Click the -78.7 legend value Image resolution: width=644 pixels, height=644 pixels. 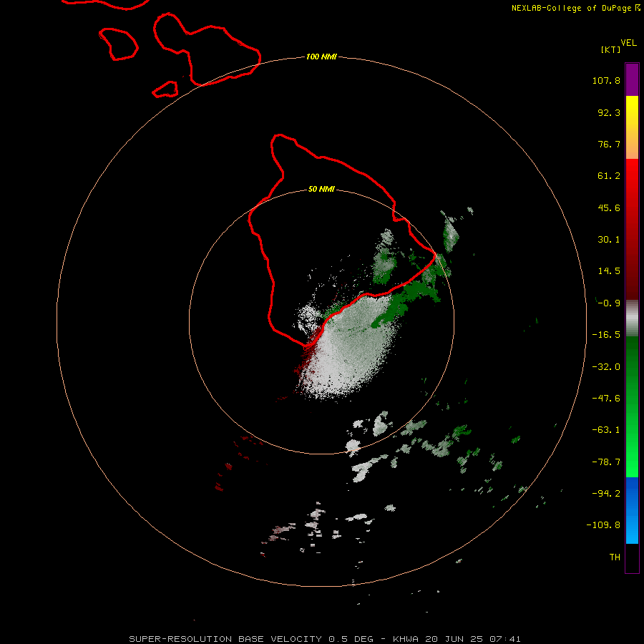tap(606, 462)
